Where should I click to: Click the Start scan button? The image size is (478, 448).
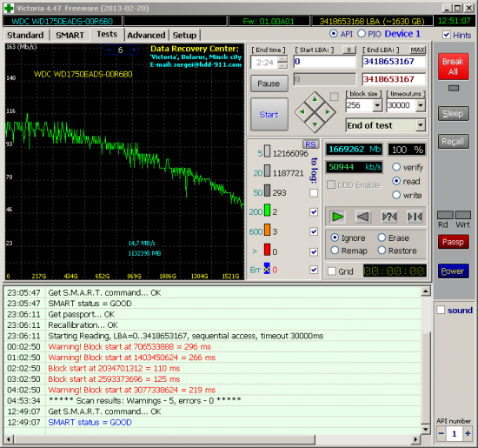(269, 115)
